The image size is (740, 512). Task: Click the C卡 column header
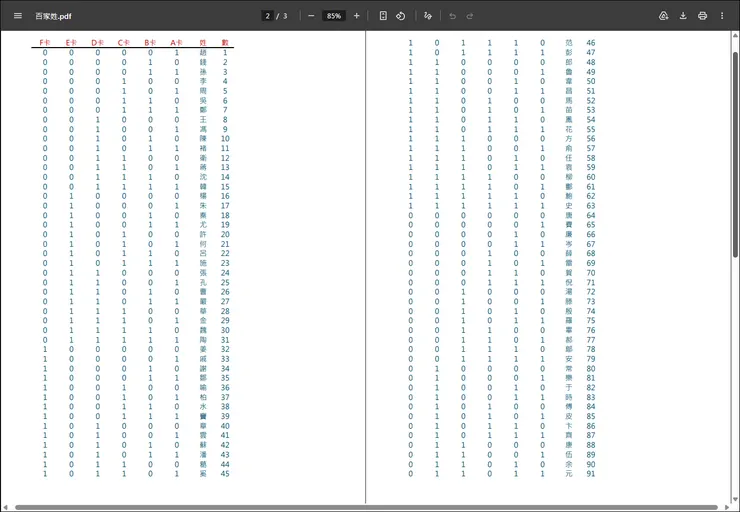(124, 42)
